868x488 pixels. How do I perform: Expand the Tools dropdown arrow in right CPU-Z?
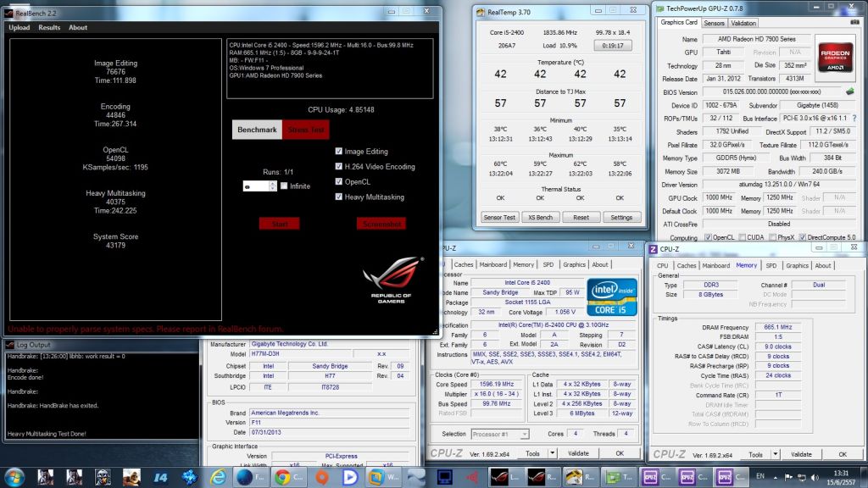(775, 454)
